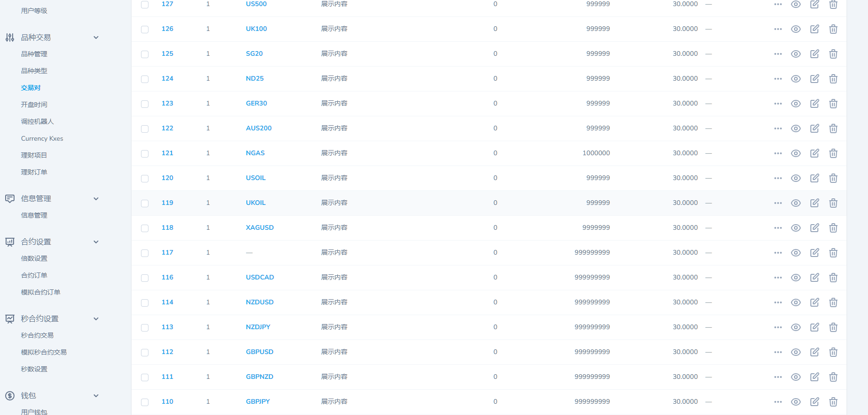This screenshot has height=415, width=868.
Task: Collapse the 品种交易 sidebar section
Action: tap(96, 38)
